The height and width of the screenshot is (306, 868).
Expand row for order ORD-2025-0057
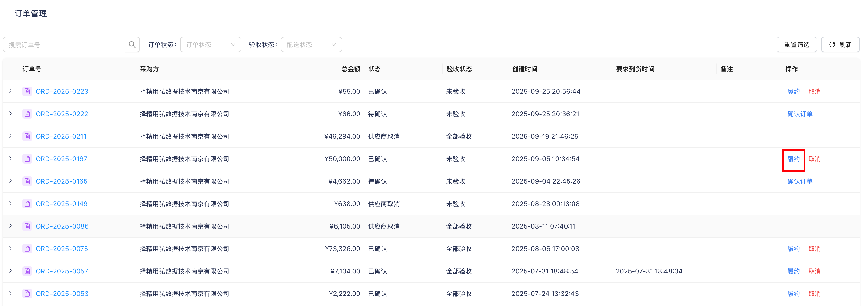[11, 271]
